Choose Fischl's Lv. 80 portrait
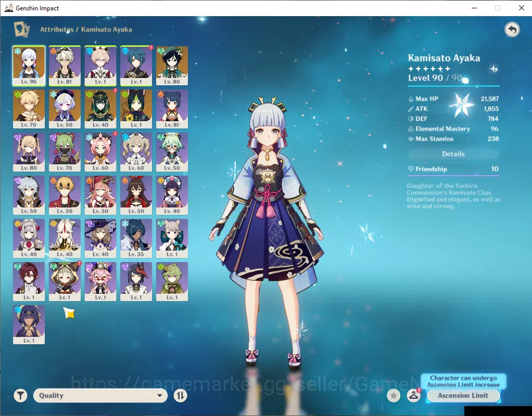Viewport: 532px width, 416px height. 29,152
